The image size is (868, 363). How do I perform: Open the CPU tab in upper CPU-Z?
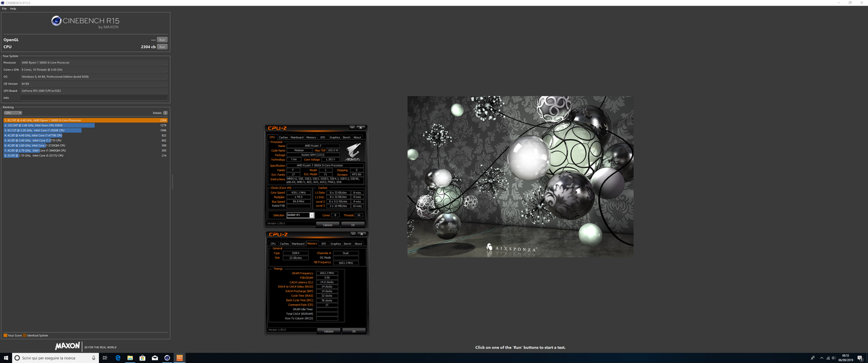coord(272,137)
